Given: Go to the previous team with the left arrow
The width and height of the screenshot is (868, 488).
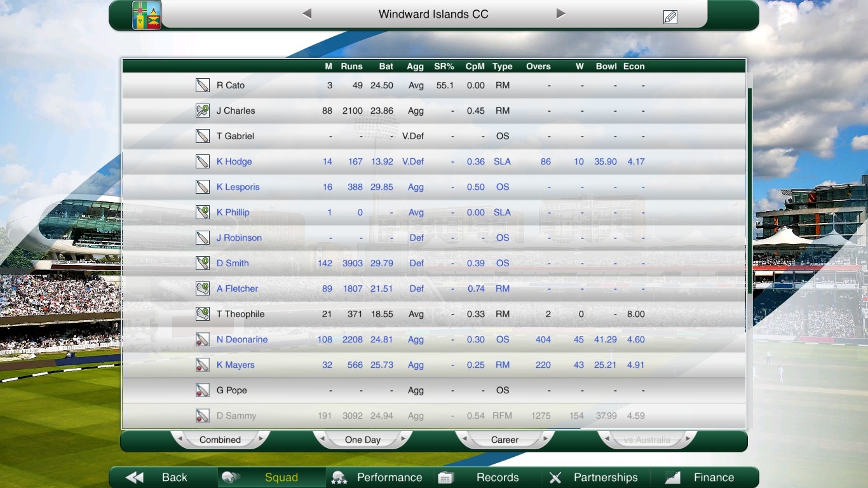Looking at the screenshot, I should click(x=307, y=13).
